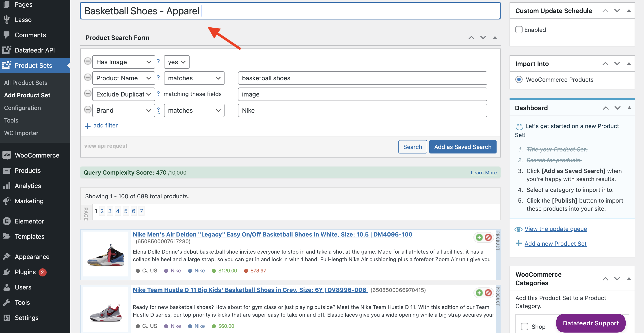Add the Team Hustle D 11 shoe via green plus

tap(479, 292)
